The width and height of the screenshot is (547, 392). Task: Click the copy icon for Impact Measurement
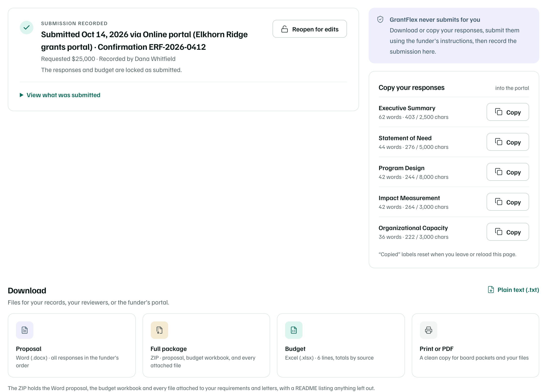coord(499,202)
